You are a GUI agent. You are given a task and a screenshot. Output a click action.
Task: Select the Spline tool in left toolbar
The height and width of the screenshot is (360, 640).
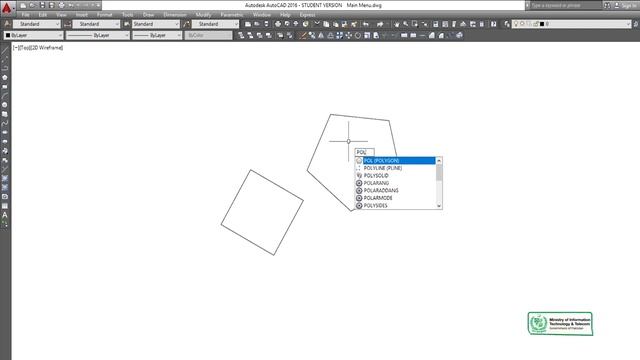point(5,123)
